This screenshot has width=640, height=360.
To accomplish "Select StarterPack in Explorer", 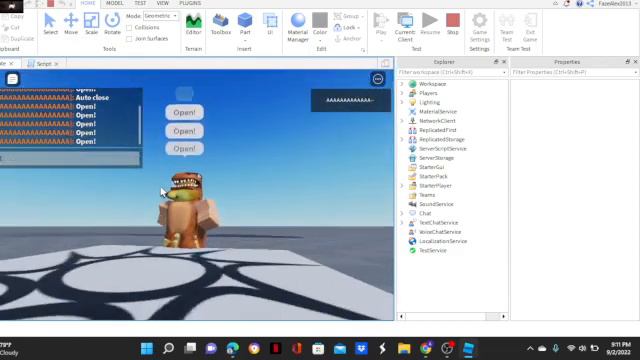I will pos(433,176).
